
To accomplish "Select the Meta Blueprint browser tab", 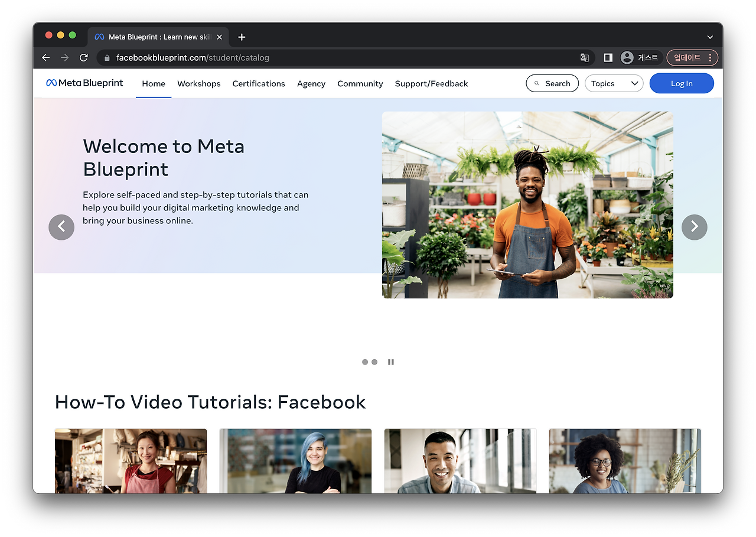I will coord(158,37).
